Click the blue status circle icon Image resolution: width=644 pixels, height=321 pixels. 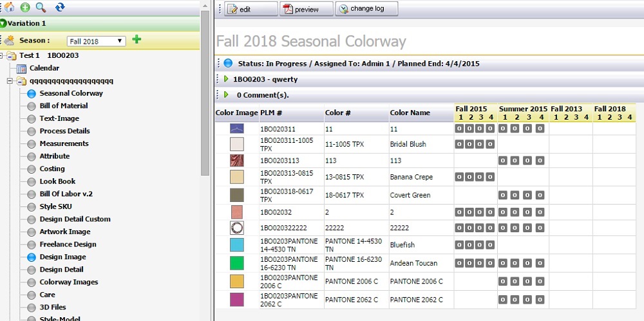(x=228, y=64)
